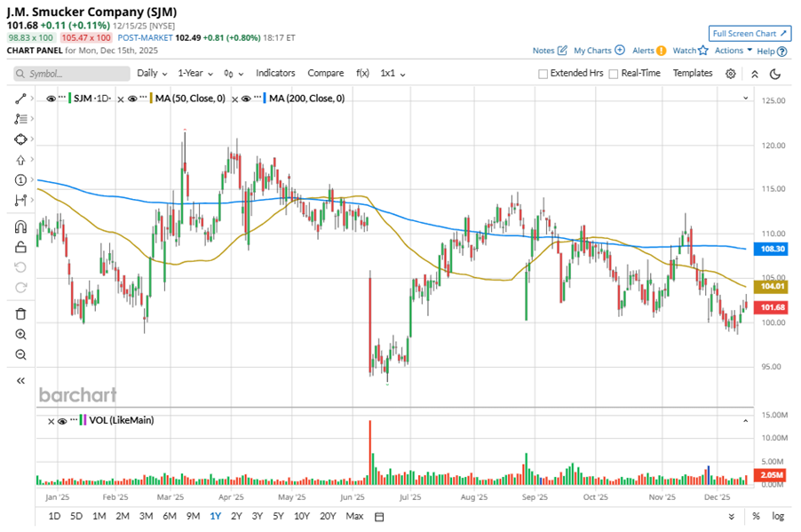801x532 pixels.
Task: Open the Help link
Action: [x=772, y=52]
